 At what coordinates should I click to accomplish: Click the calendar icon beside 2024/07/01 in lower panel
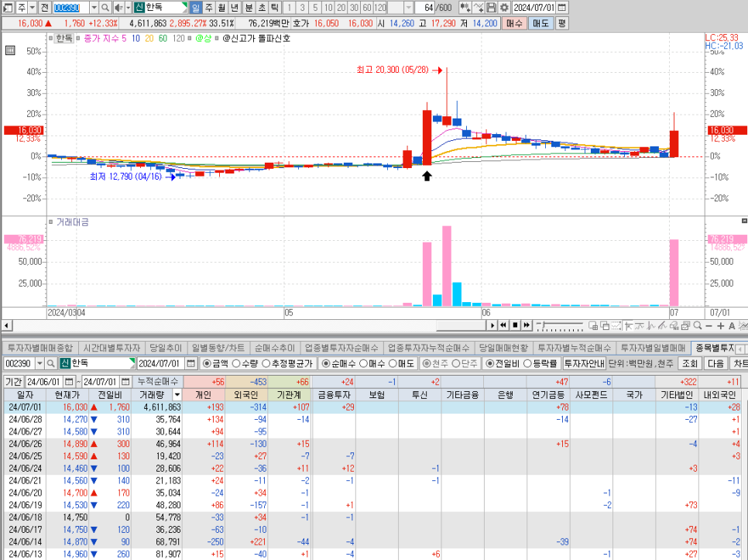190,363
